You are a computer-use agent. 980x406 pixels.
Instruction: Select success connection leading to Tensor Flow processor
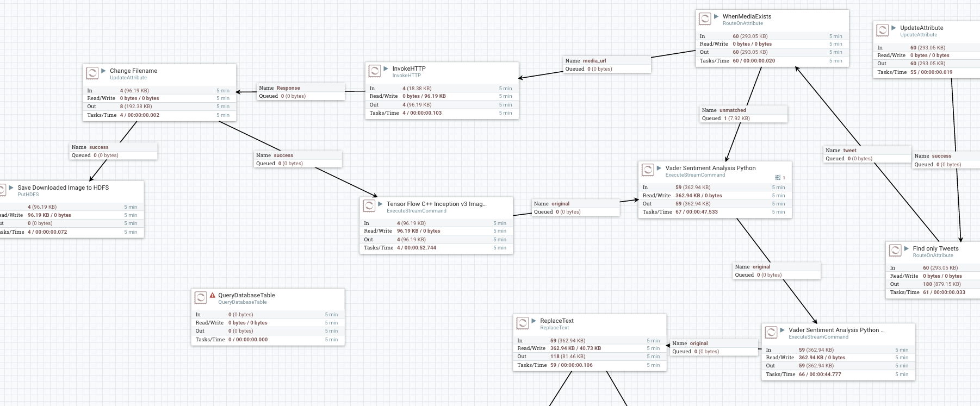coord(298,159)
